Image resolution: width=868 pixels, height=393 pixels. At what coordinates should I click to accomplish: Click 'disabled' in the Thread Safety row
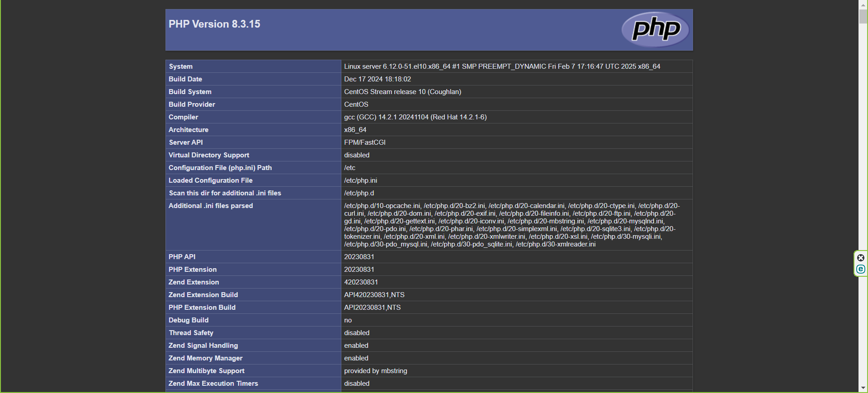pyautogui.click(x=357, y=333)
